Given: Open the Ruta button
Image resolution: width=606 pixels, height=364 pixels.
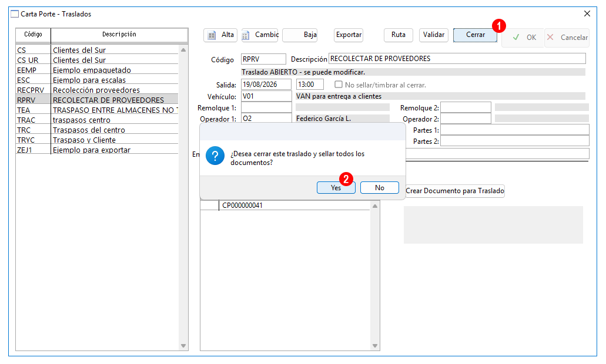Looking at the screenshot, I should point(399,35).
